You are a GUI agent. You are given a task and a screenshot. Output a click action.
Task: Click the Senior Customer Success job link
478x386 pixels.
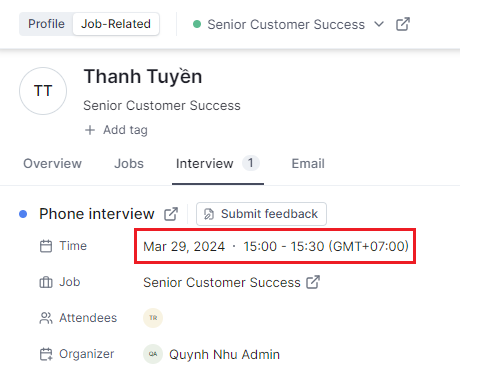222,283
